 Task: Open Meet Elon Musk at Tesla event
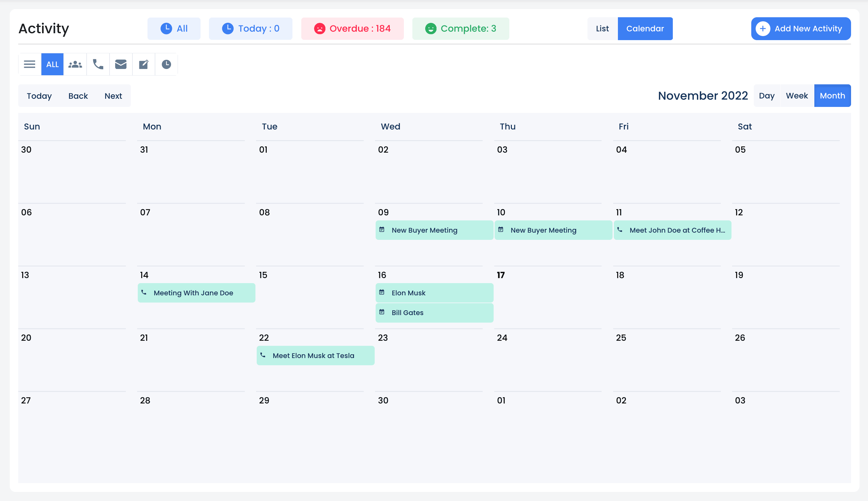[315, 356]
